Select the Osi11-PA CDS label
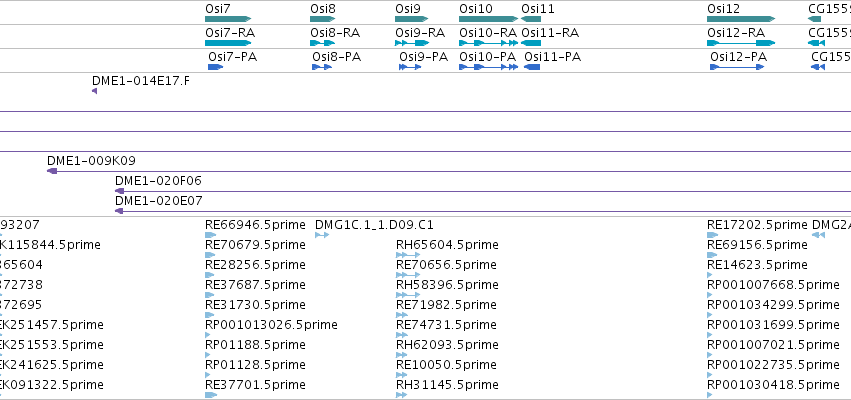This screenshot has width=851, height=400. (552, 56)
